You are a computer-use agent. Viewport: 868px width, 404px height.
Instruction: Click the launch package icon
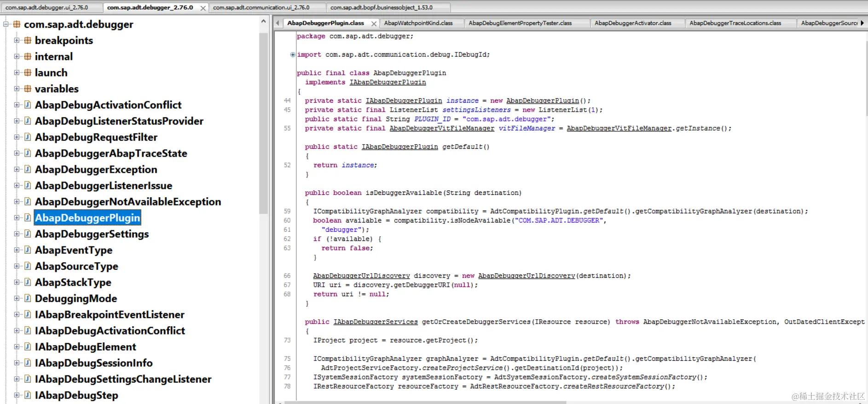[x=28, y=73]
